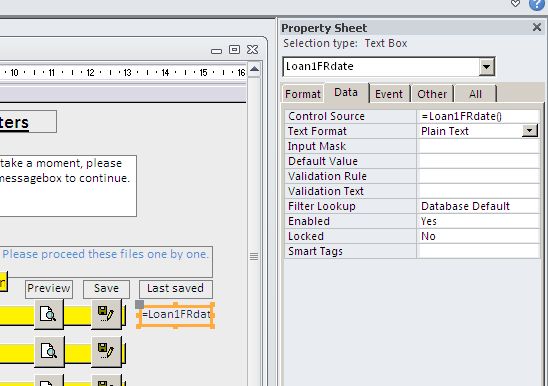
Task: Open the blue Help question mark icon
Action: point(537,4)
